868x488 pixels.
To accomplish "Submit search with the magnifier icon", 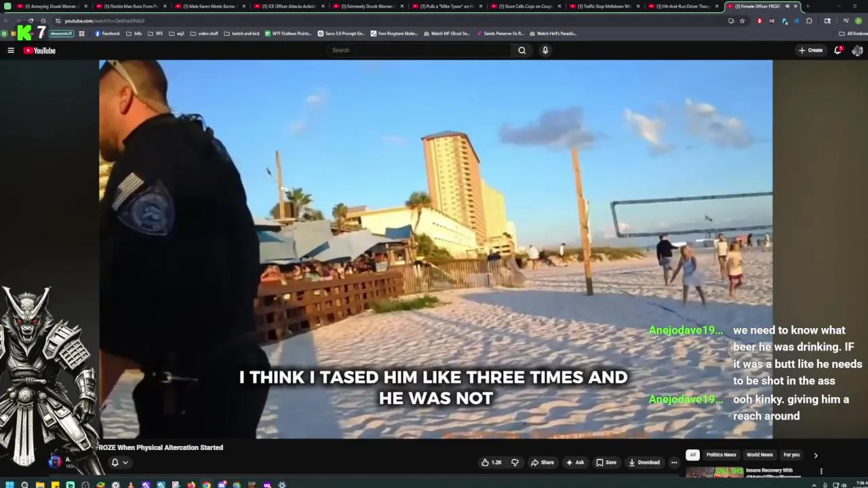I will pos(521,50).
